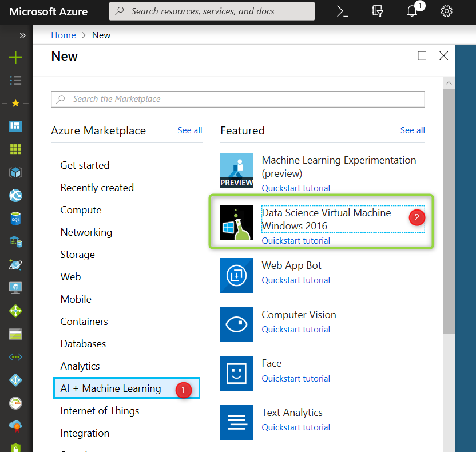Screen dimensions: 476x452
Task: Create a new resource with the plus icon
Action: coord(15,57)
